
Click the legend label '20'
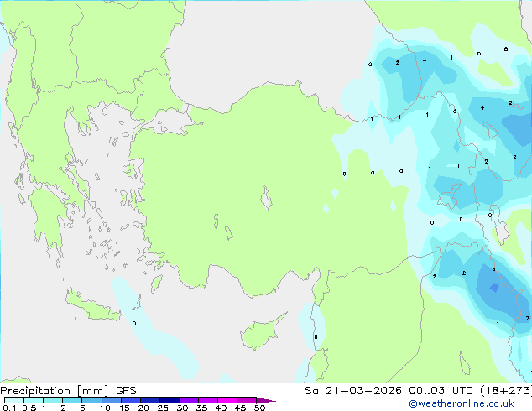pos(143,408)
